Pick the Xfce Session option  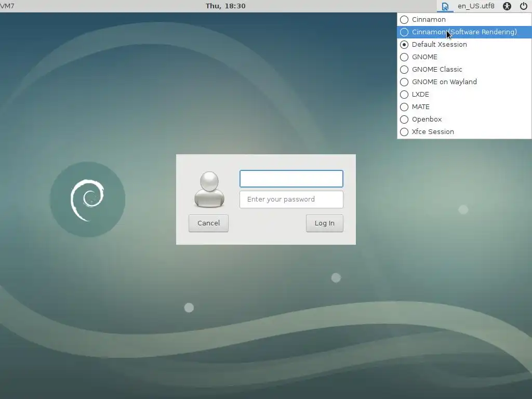464,132
